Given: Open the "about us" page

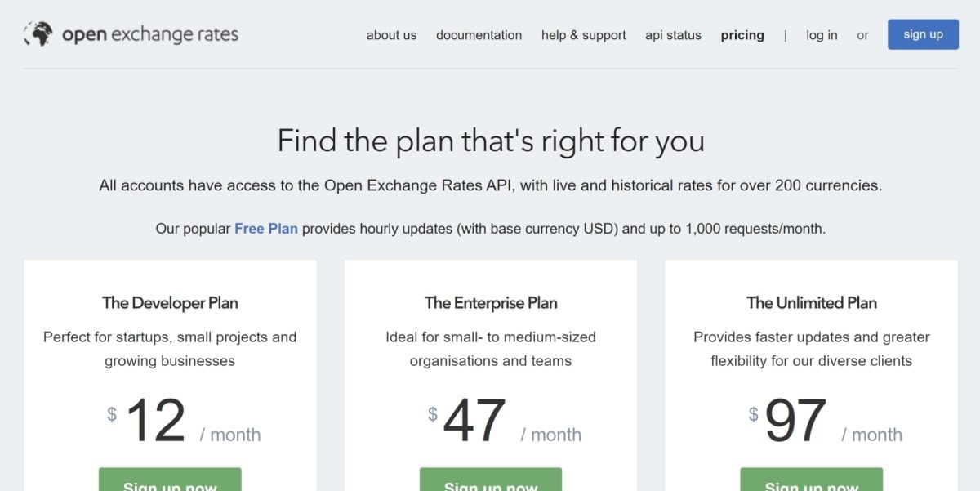Looking at the screenshot, I should [391, 35].
